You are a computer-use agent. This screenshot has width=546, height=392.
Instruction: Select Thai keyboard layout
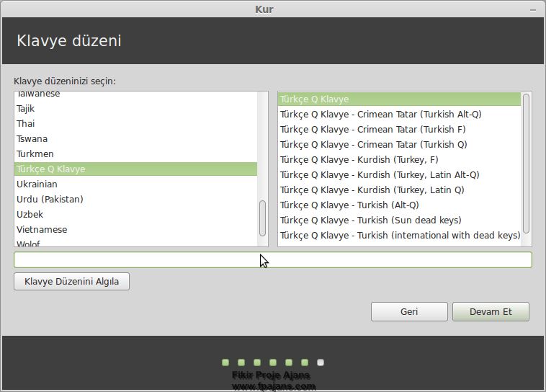[x=136, y=124]
